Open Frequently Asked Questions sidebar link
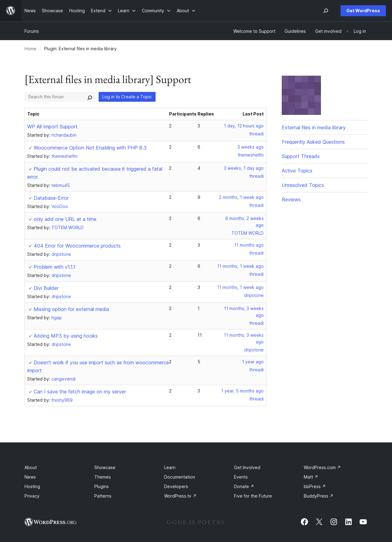 tap(313, 142)
